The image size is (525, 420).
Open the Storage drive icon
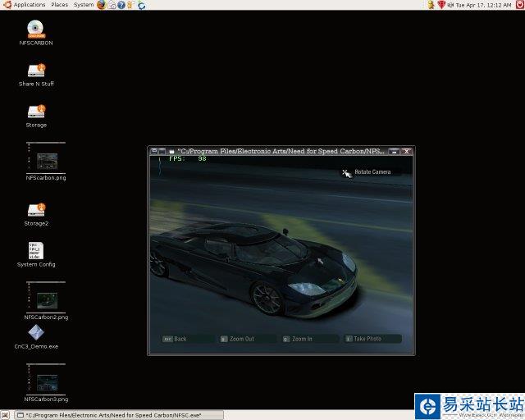[x=36, y=112]
